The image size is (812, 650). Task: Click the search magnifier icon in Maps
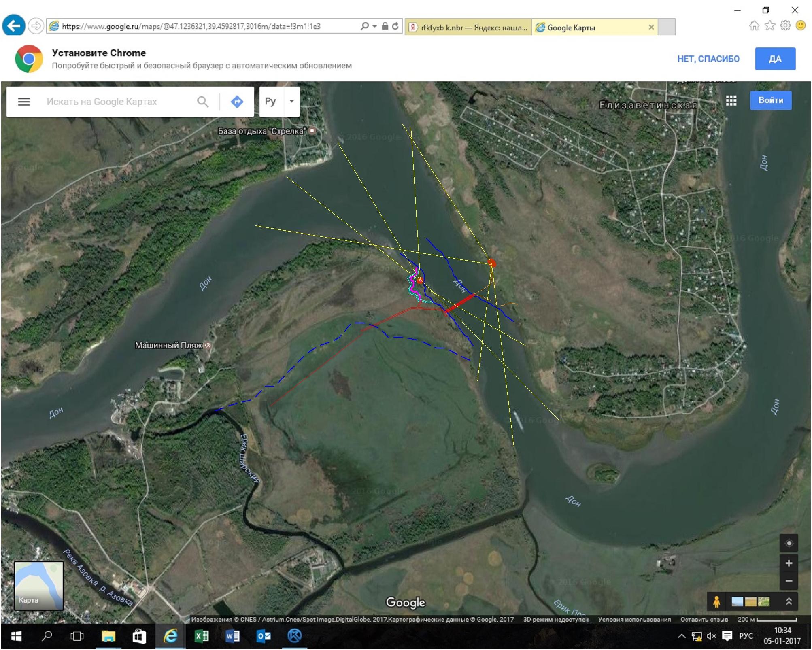tap(203, 102)
